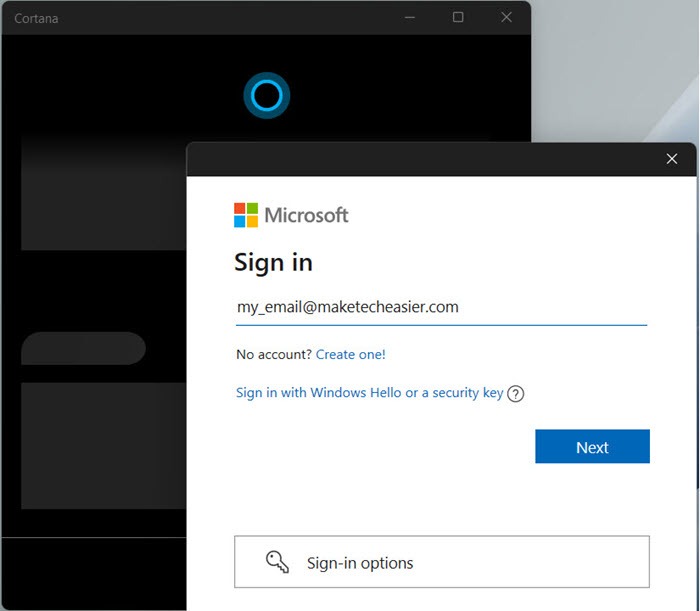The height and width of the screenshot is (611, 700).
Task: Close the Microsoft sign-in dialog
Action: tap(672, 159)
